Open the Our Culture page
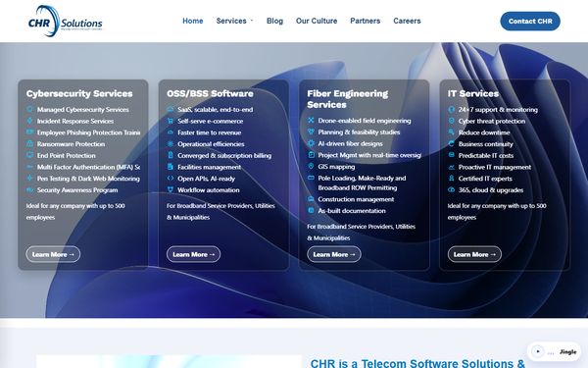The image size is (588, 368). (317, 21)
